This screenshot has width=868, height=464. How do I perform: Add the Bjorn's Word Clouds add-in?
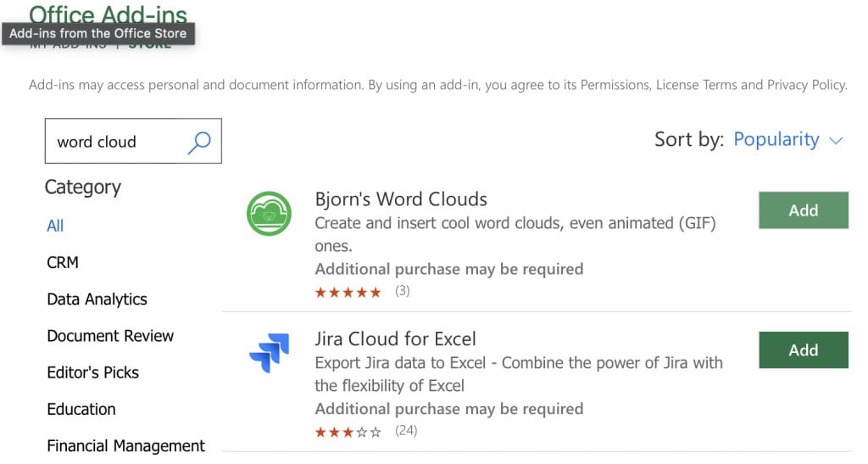(x=803, y=210)
